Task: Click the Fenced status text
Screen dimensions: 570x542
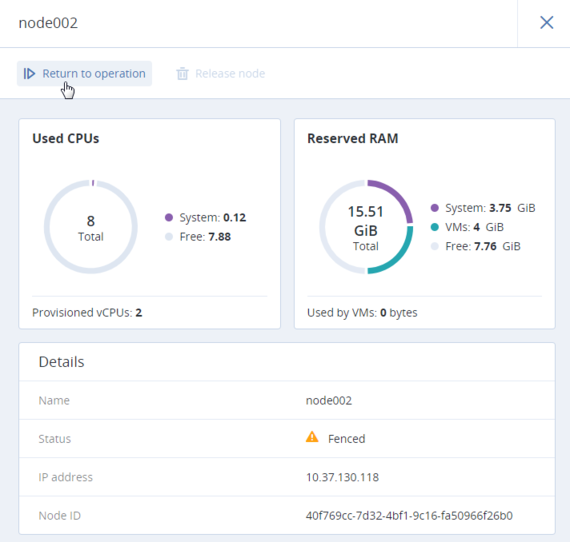Action: pyautogui.click(x=346, y=439)
